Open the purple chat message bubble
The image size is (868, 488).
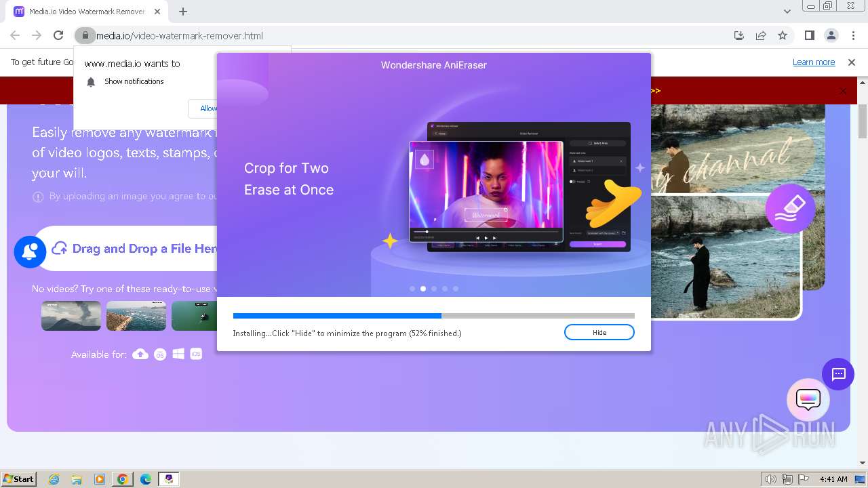(x=838, y=374)
